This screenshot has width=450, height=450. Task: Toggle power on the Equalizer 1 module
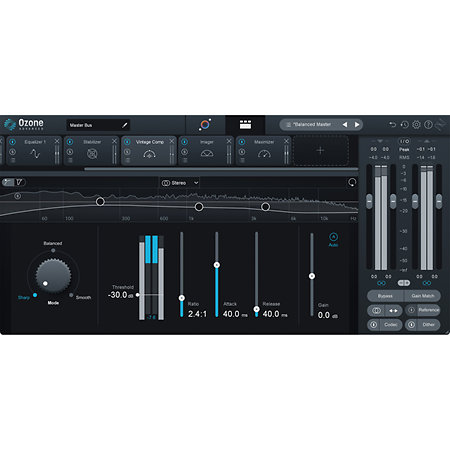pos(12,142)
